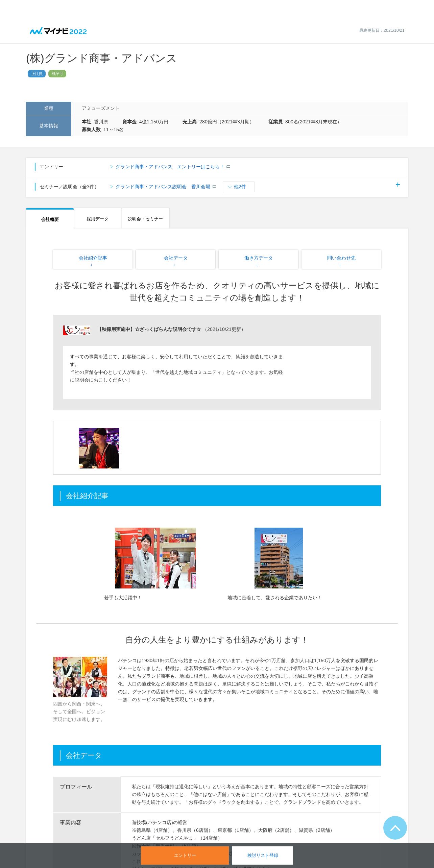Click the scroll-to-top arrow icon
The height and width of the screenshot is (868, 434).
coord(395,827)
